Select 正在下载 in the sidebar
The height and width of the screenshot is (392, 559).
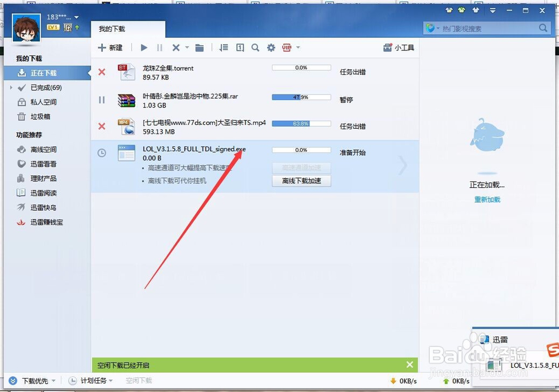pyautogui.click(x=48, y=73)
